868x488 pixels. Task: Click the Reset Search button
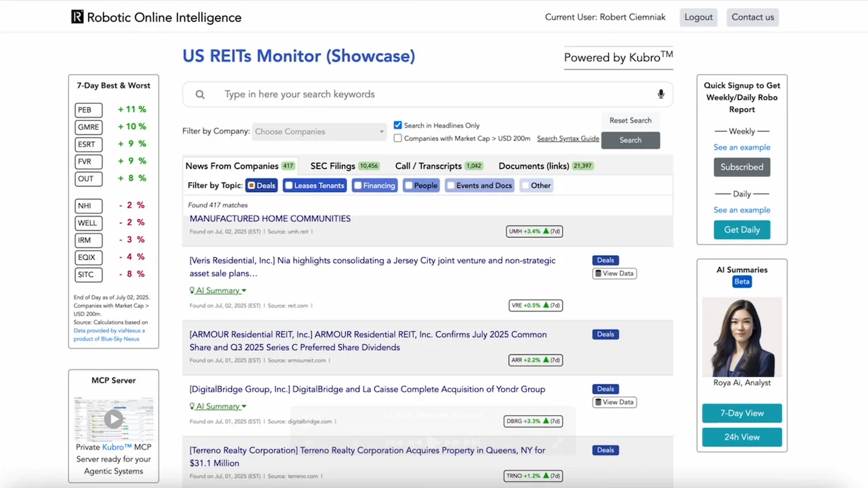630,120
